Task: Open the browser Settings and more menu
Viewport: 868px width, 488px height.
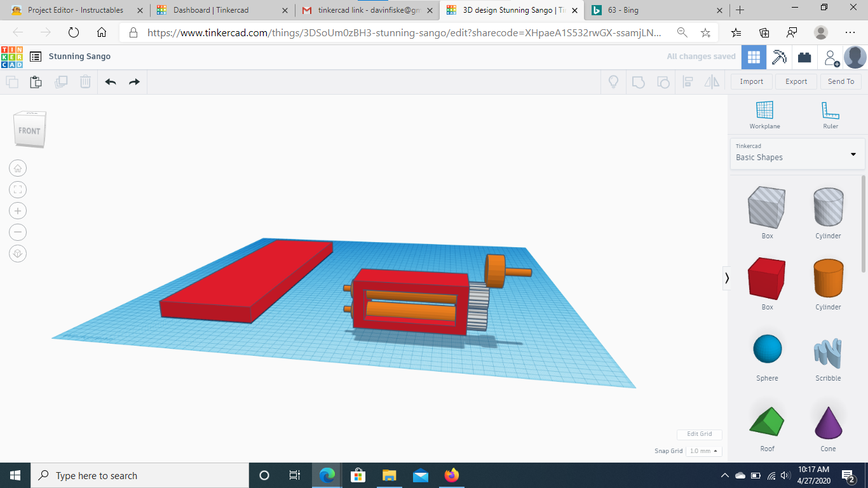Action: pos(850,32)
